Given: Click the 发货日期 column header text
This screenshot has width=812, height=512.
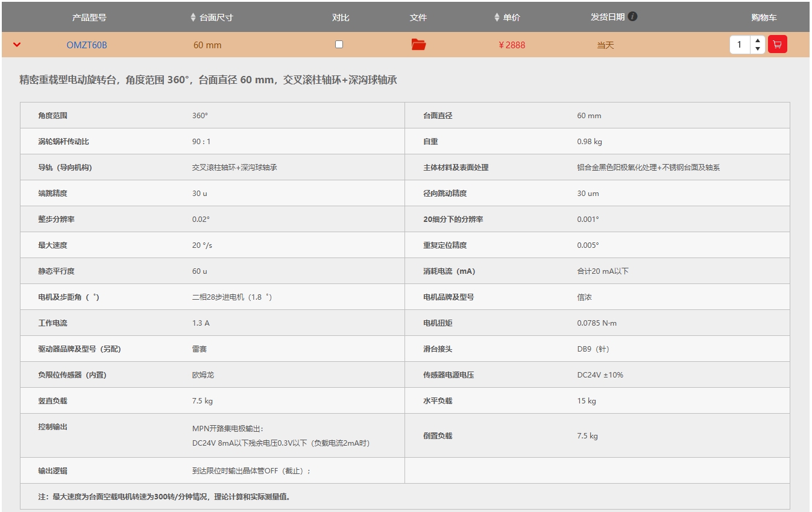Looking at the screenshot, I should 607,17.
